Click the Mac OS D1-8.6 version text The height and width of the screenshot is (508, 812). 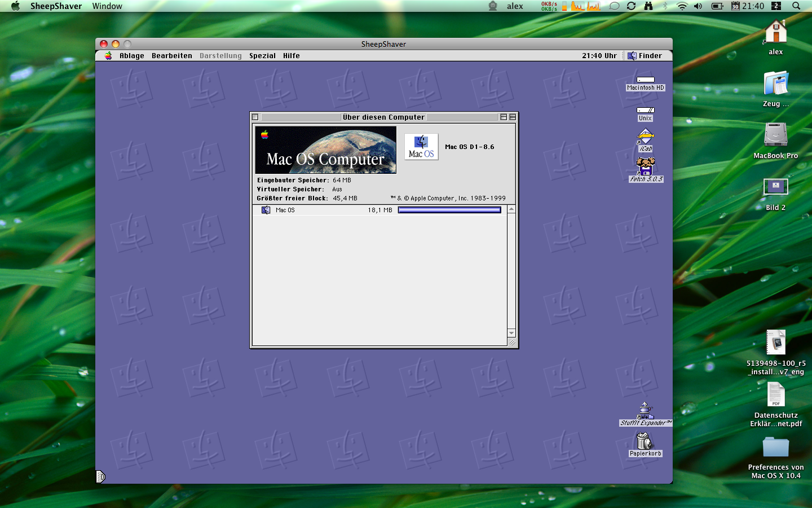pos(470,147)
